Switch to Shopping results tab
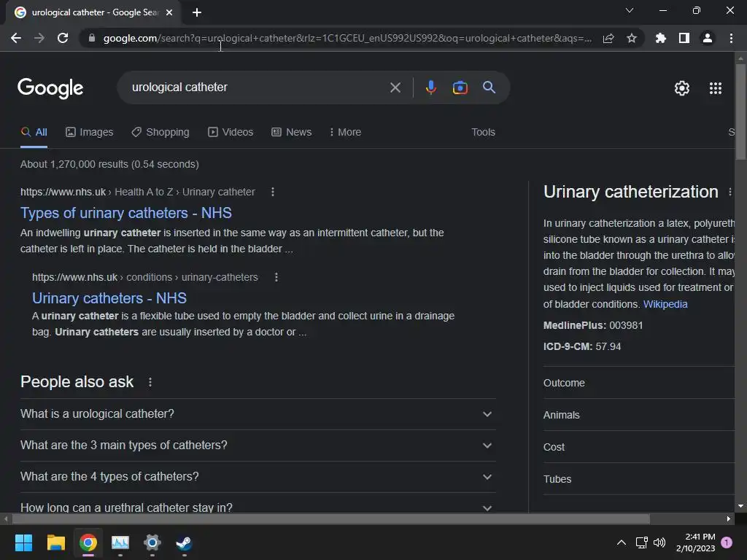Image resolution: width=747 pixels, height=560 pixels. [160, 132]
